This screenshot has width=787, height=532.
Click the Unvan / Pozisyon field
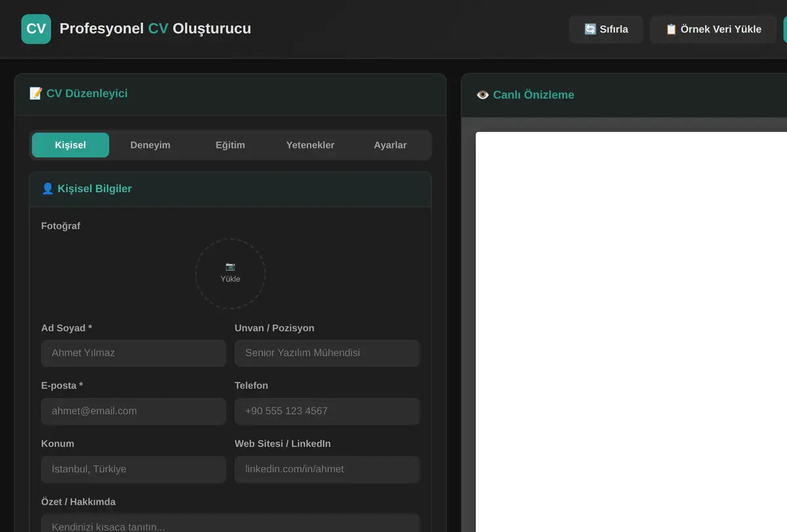327,353
